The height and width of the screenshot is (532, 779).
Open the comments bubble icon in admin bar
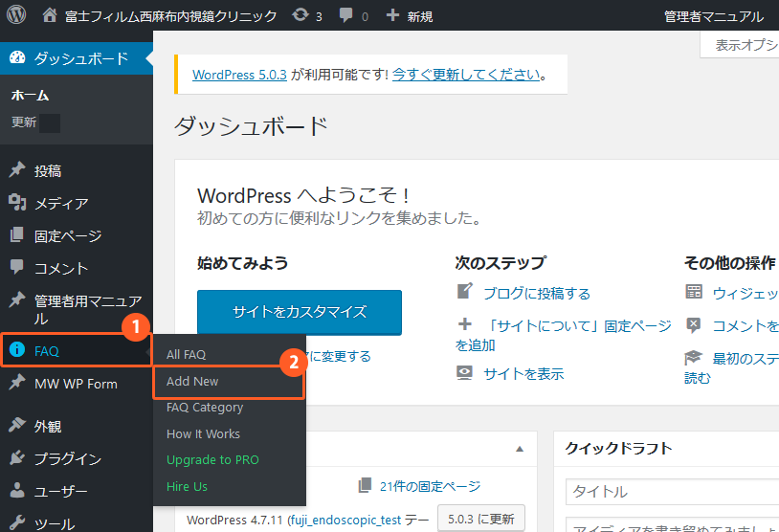345,15
